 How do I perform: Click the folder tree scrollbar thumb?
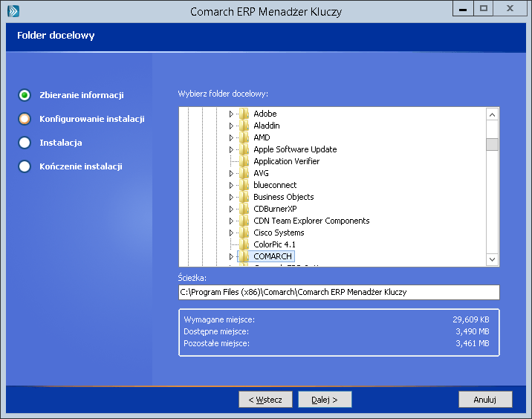pos(492,144)
